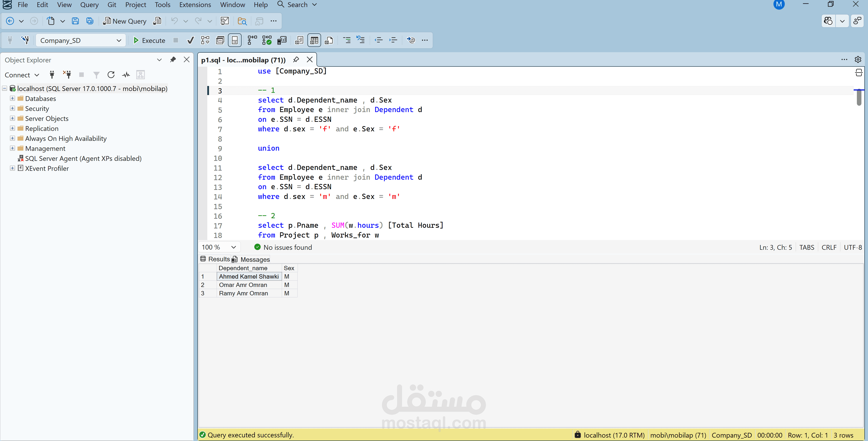Click the split editor window icon
Viewport: 868px width, 441px height.
pyautogui.click(x=858, y=72)
